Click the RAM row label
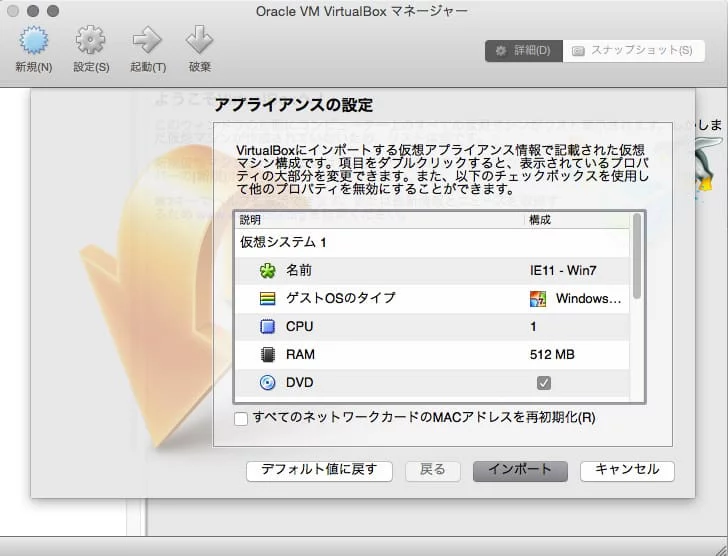 [300, 355]
